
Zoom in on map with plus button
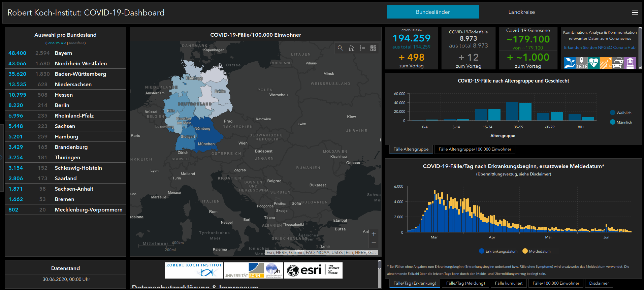(x=374, y=234)
